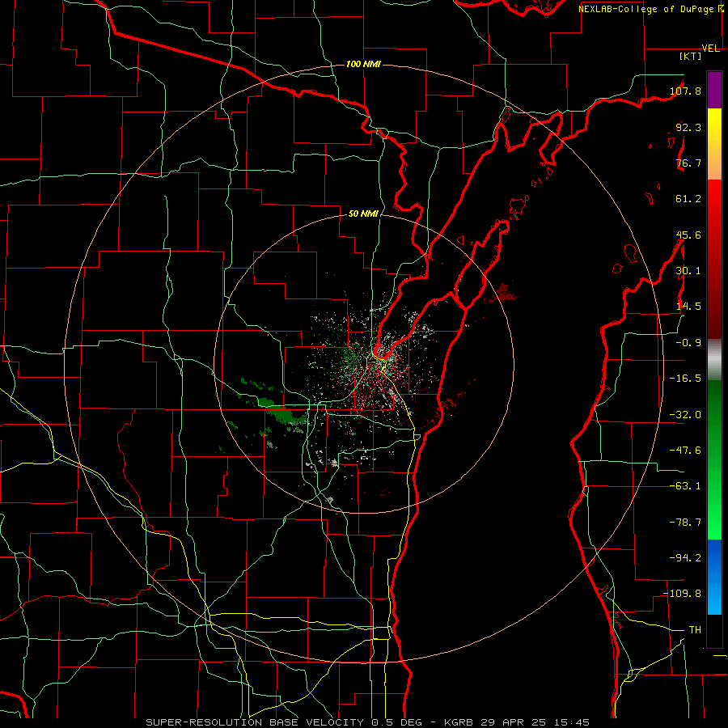Select the -47.6 velocity scale value

685,451
